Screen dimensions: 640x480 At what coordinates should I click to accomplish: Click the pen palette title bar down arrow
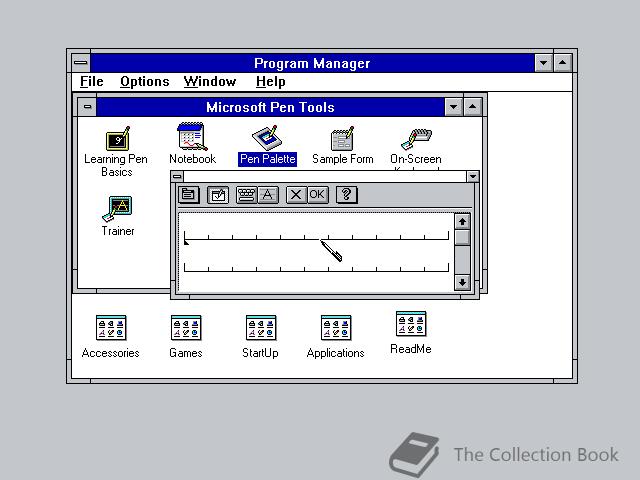(x=473, y=176)
